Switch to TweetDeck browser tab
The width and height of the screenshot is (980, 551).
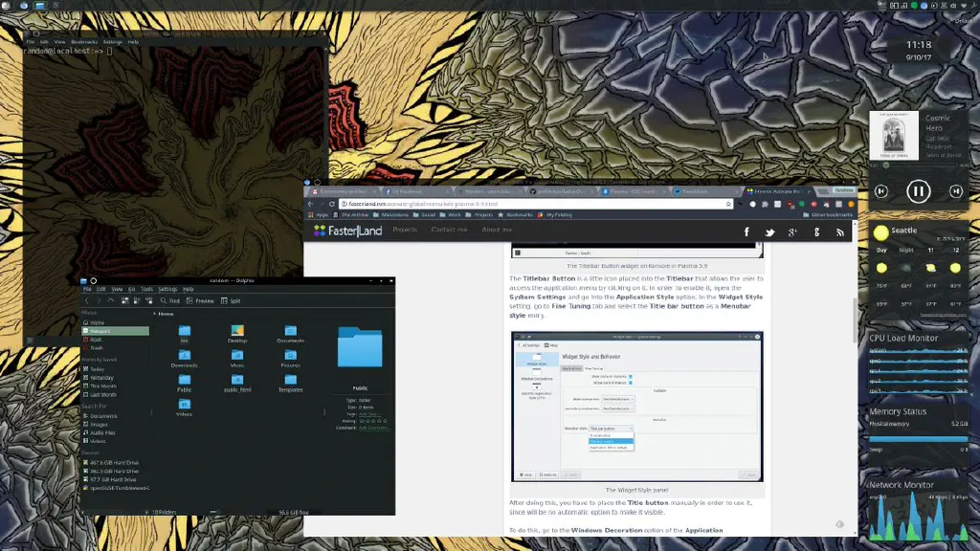coord(706,191)
